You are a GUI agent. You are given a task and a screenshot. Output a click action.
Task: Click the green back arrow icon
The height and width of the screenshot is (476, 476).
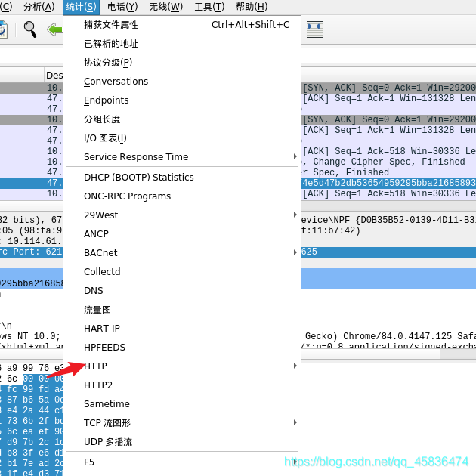[x=55, y=29]
